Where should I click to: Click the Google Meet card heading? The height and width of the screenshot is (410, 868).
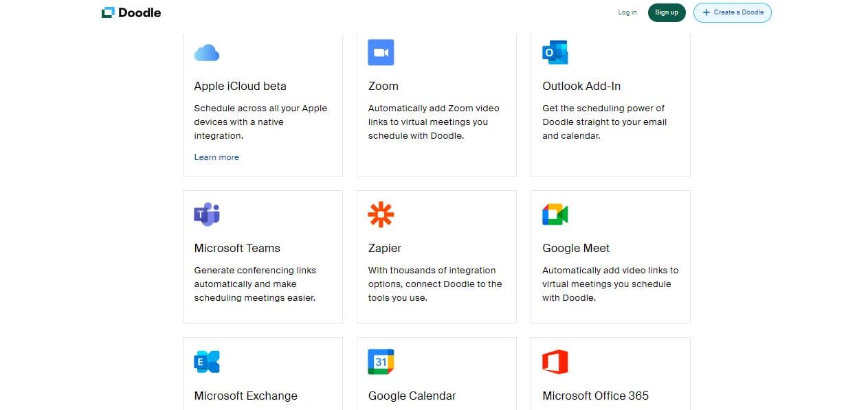576,248
